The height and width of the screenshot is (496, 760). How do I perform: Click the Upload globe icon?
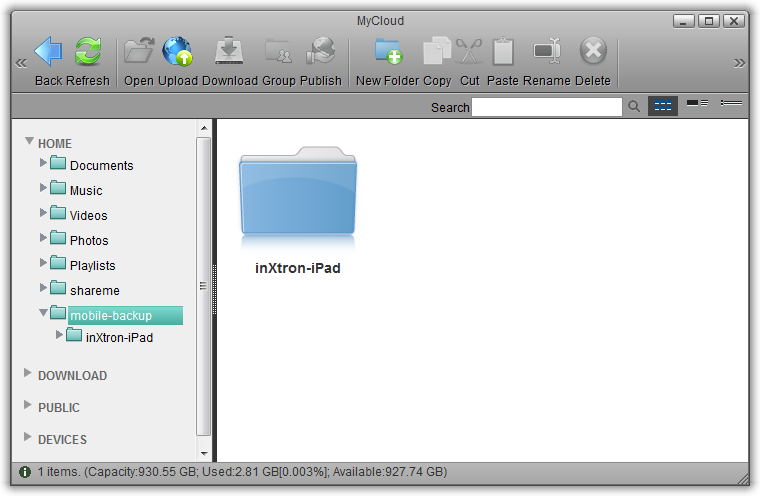[x=177, y=52]
